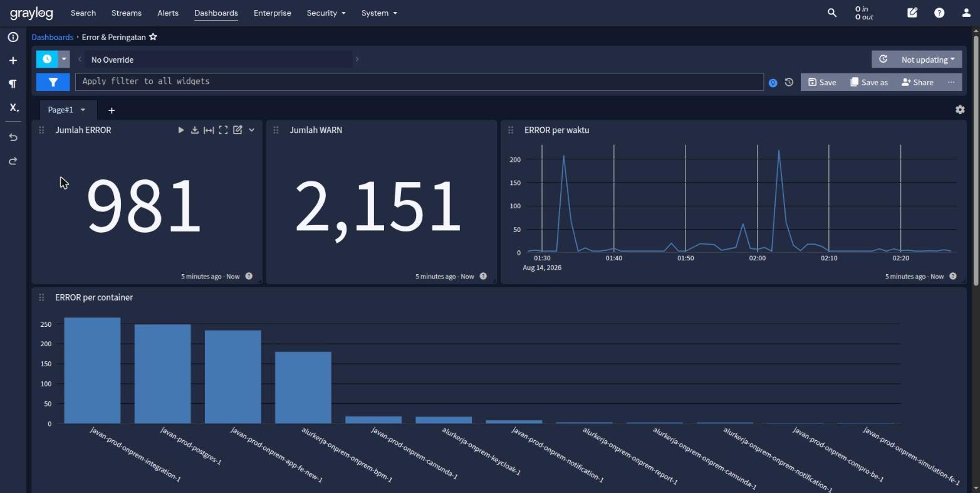Image resolution: width=980 pixels, height=493 pixels.
Task: Click the refresh icon beside Not updating
Action: tap(883, 60)
